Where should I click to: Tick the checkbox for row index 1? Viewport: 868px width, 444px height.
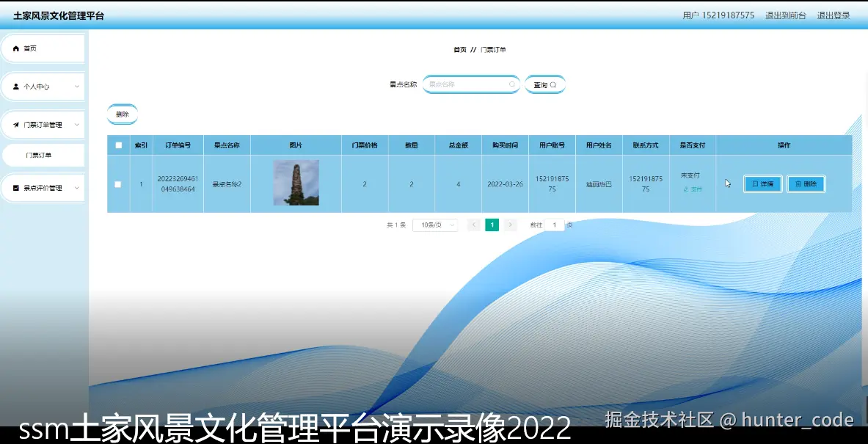[118, 184]
